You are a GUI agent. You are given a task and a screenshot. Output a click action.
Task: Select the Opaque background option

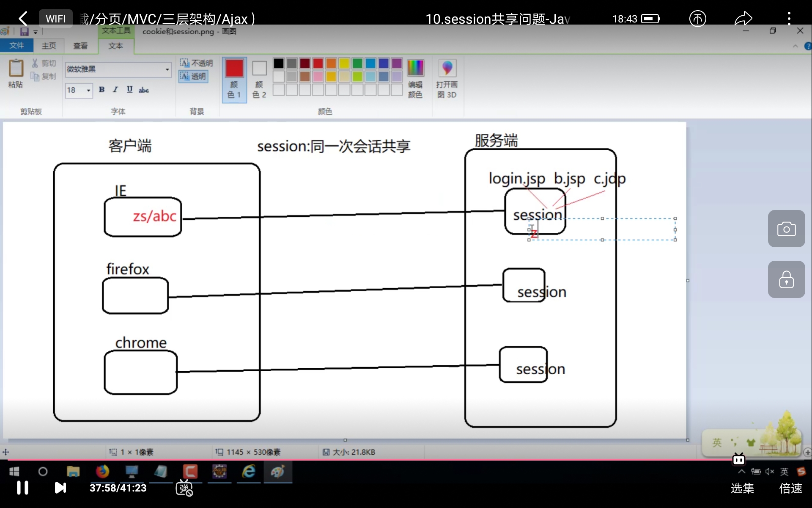pyautogui.click(x=196, y=63)
